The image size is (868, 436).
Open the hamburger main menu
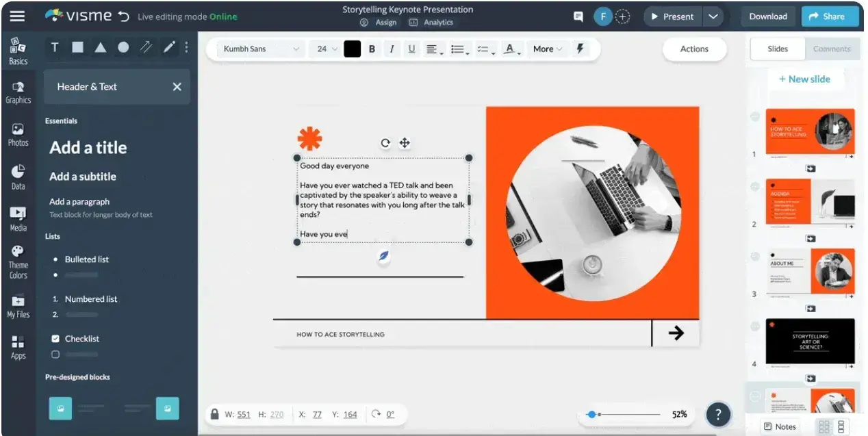[17, 16]
